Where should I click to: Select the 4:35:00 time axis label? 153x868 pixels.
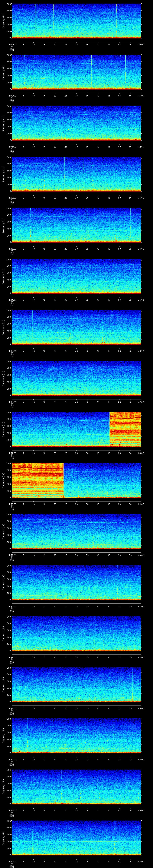point(12,351)
